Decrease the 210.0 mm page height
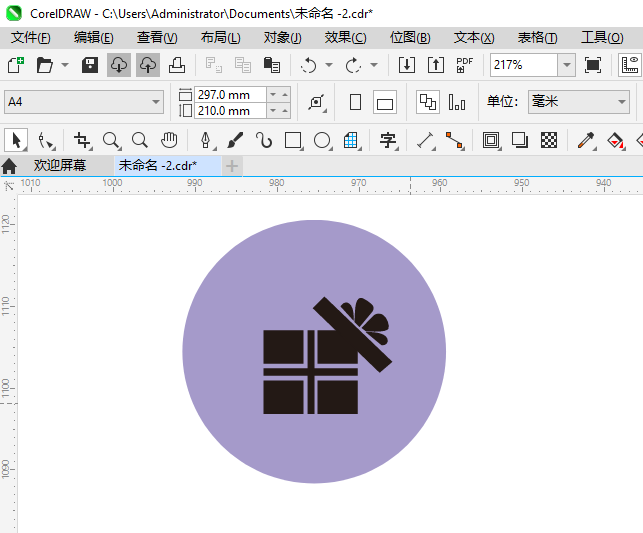The height and width of the screenshot is (533, 643). 273,111
